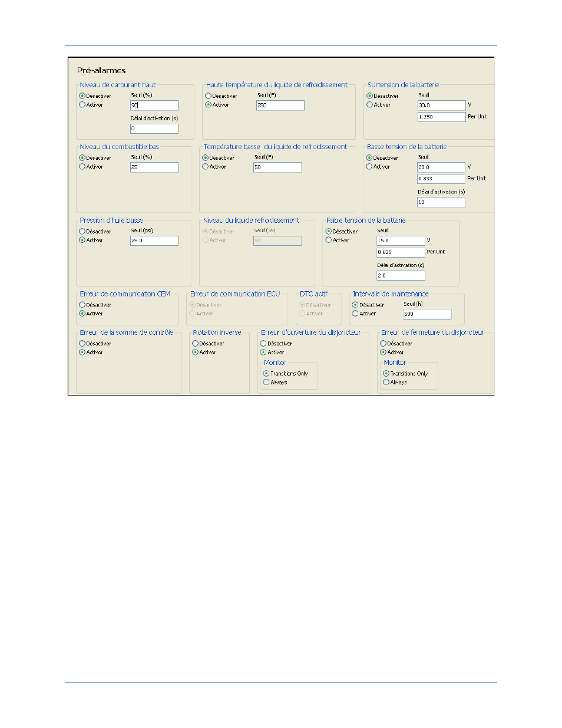Click the Faible tension Per Unit field 0.625
Image resolution: width=562 pixels, height=728 pixels.
(x=401, y=252)
